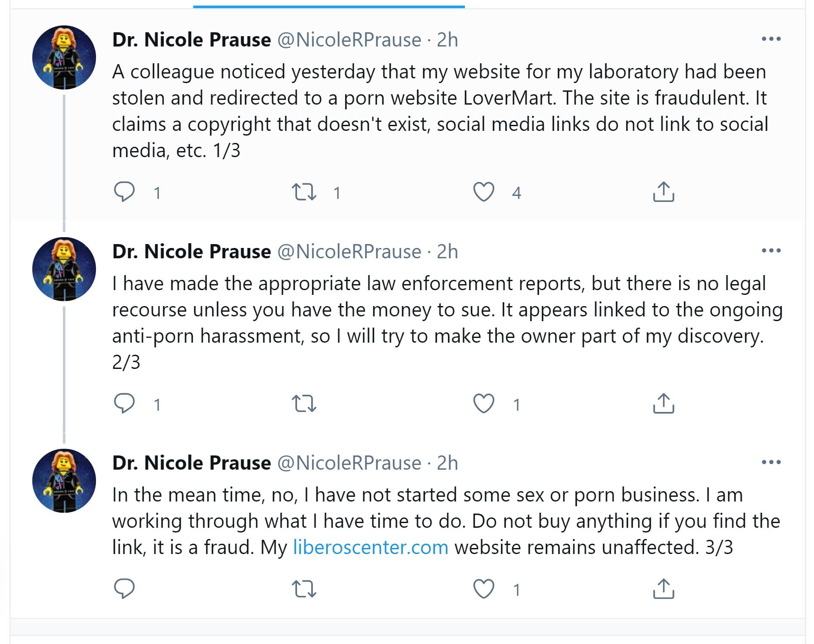Like the tweet marked 3/3
The height and width of the screenshot is (644, 814).
[x=483, y=589]
